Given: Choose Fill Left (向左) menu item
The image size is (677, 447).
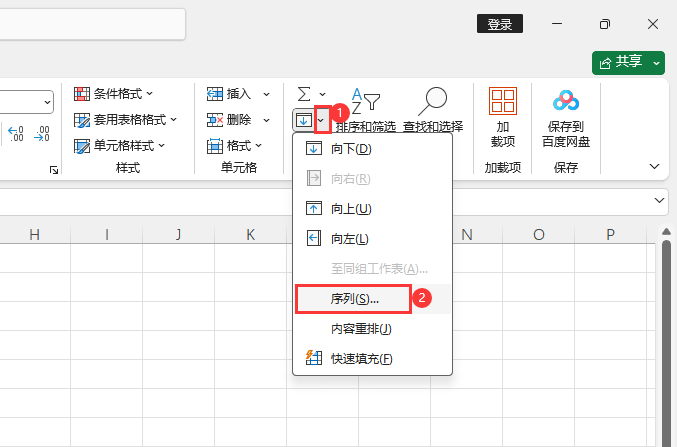Looking at the screenshot, I should [x=372, y=239].
